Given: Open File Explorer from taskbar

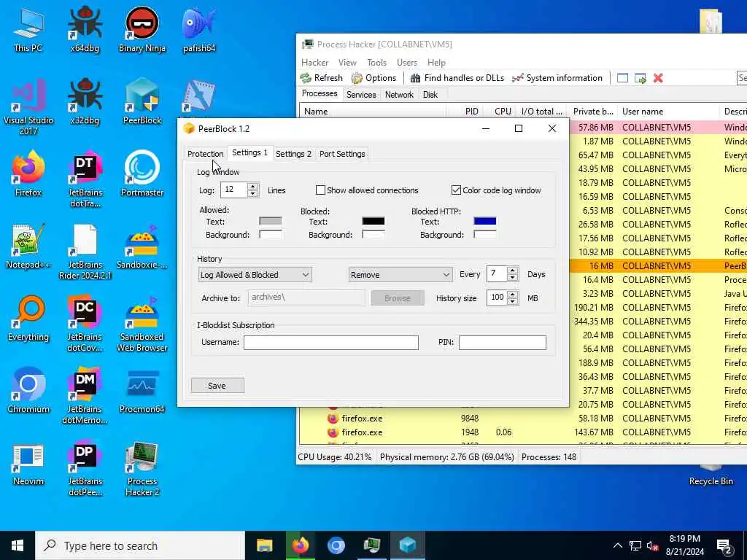Looking at the screenshot, I should pos(264,545).
